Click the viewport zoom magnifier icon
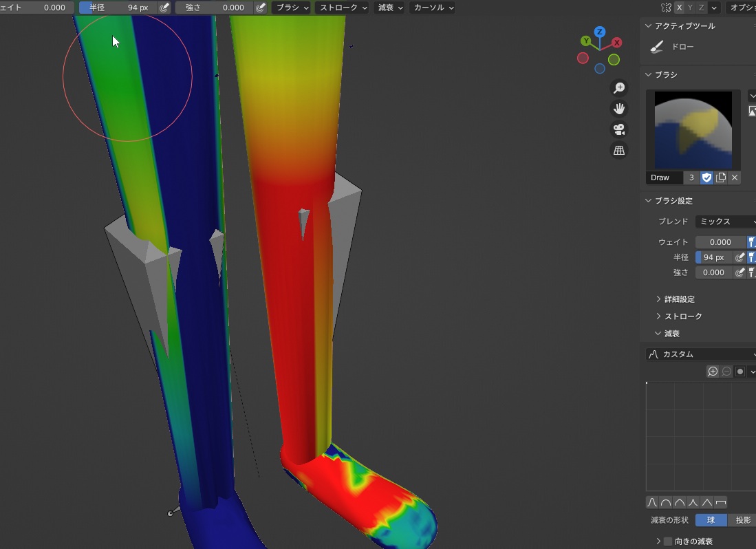756x549 pixels. tap(619, 87)
